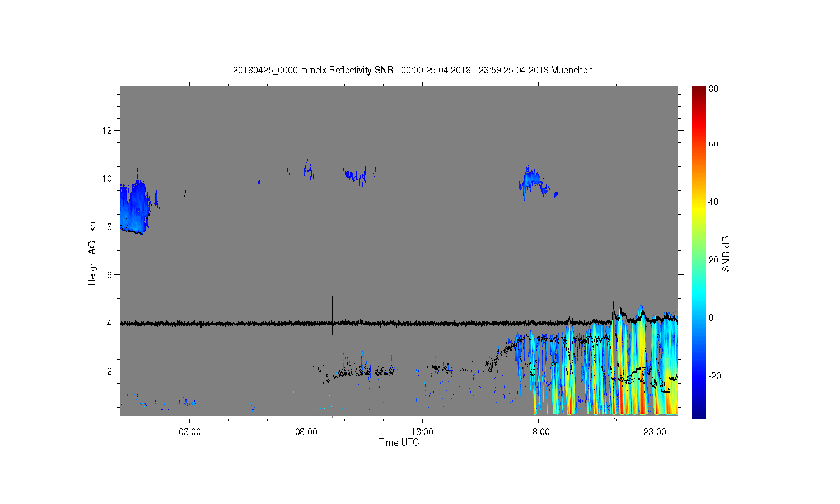Viewport: 840px width, 504px height.
Task: Click the 03:00 time tick label
Action: point(190,432)
